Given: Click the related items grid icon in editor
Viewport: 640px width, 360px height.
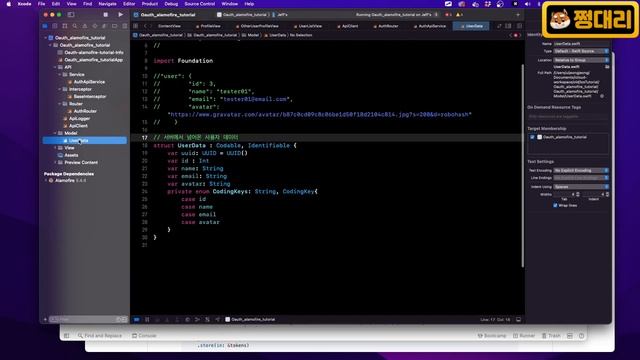Looking at the screenshot, I should click(136, 26).
